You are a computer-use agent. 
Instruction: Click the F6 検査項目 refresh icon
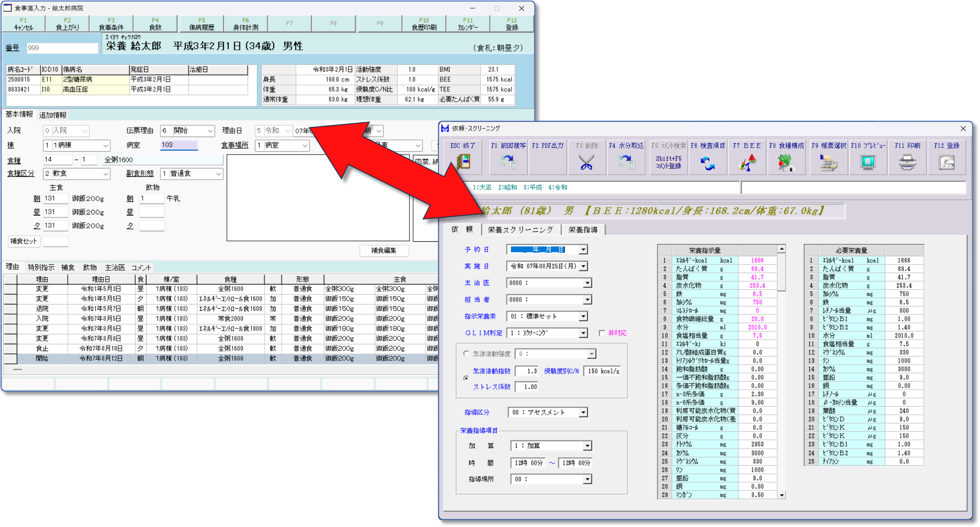click(x=707, y=163)
